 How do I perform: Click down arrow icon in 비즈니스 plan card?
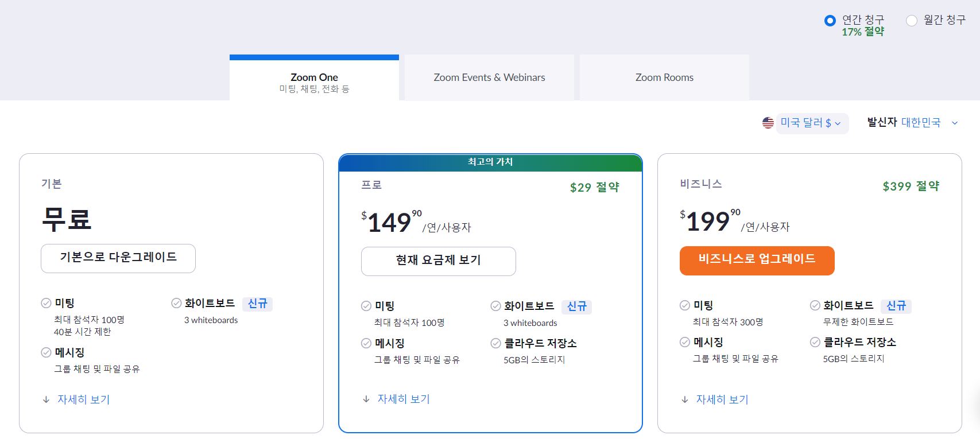tap(685, 400)
